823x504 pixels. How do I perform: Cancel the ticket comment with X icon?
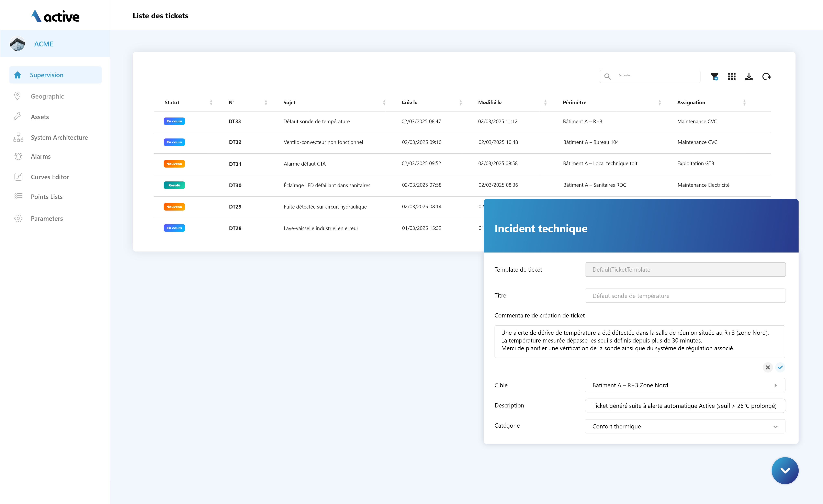(x=768, y=367)
